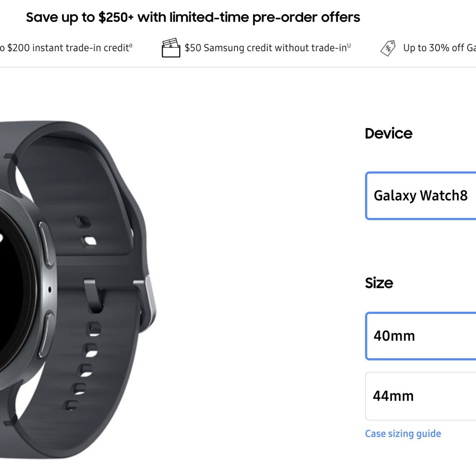This screenshot has width=476, height=476.
Task: Open the footnote after 'without trade-in'
Action: [349, 46]
